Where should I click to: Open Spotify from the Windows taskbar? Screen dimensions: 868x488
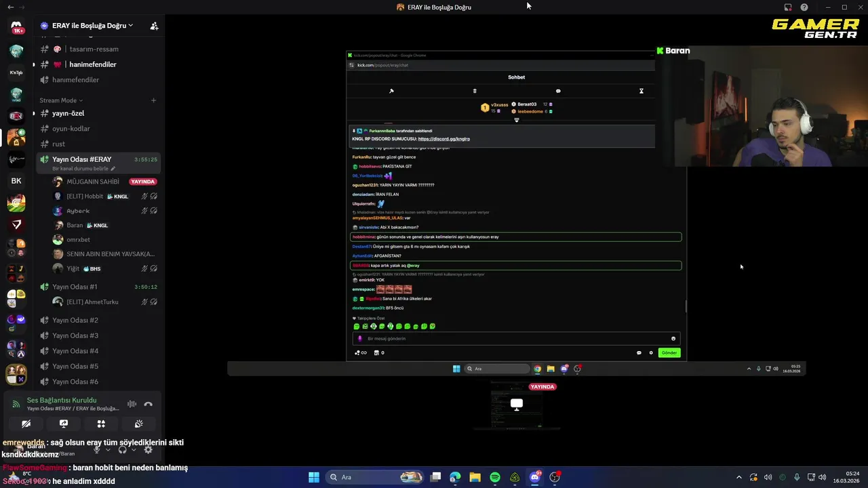pyautogui.click(x=495, y=477)
